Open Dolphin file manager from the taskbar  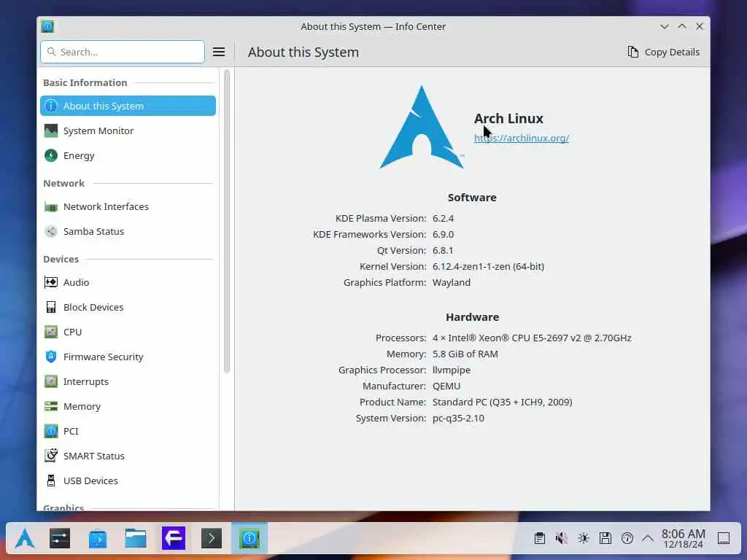pyautogui.click(x=136, y=539)
